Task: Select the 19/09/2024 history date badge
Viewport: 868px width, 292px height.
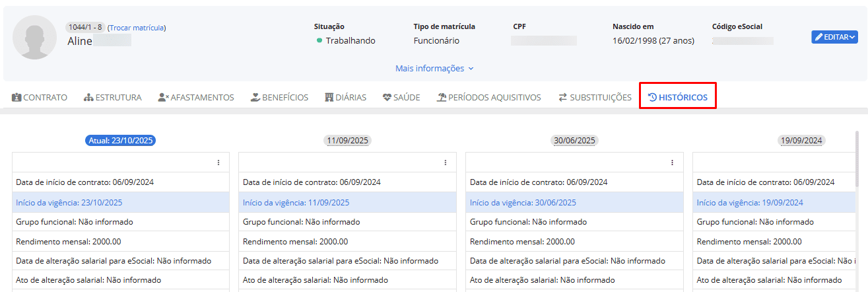Action: tap(801, 140)
